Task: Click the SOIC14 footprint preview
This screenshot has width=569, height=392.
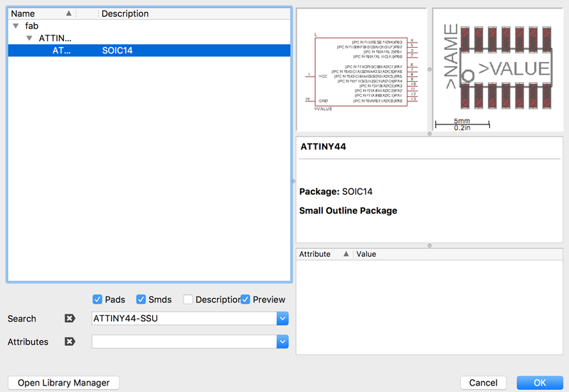Action: click(498, 70)
